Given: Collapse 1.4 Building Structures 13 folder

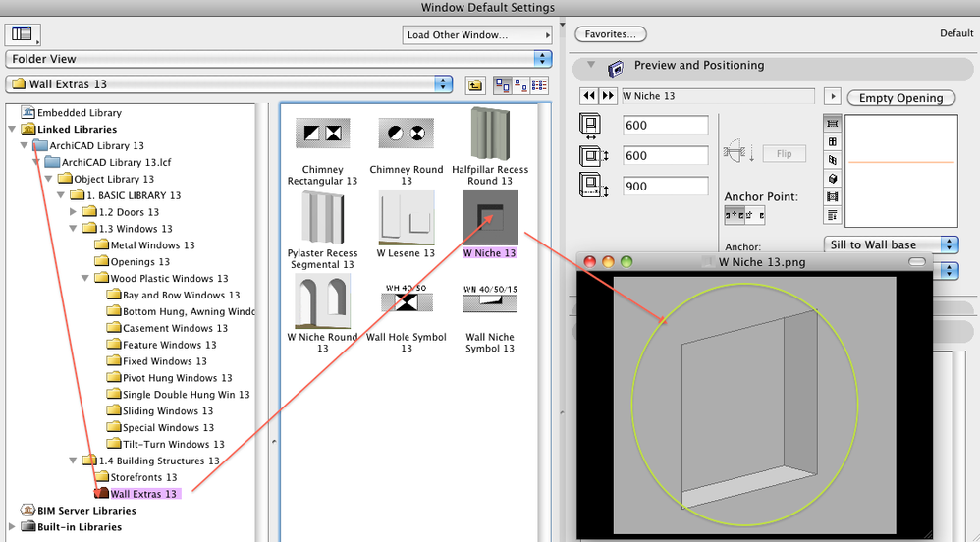Looking at the screenshot, I should [x=73, y=461].
